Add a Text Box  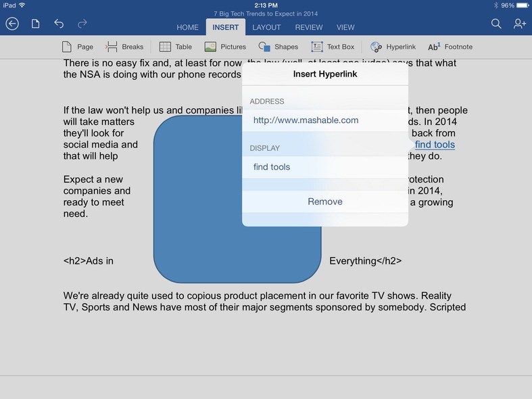click(x=332, y=47)
